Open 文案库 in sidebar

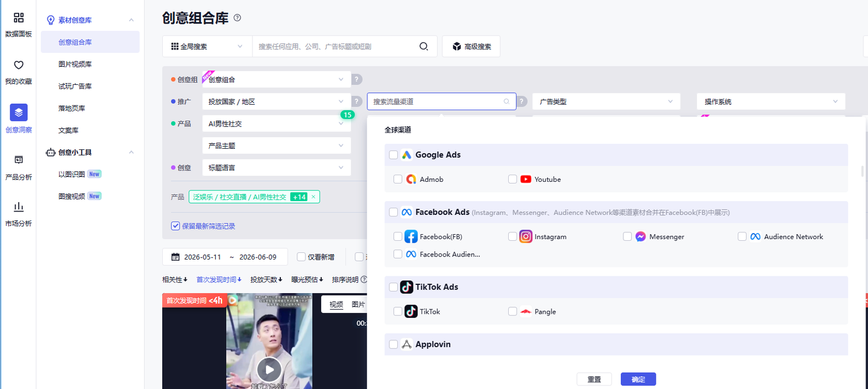(68, 130)
